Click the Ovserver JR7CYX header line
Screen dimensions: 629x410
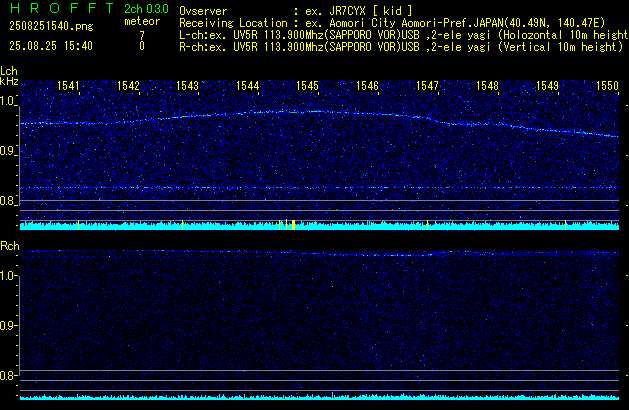pos(296,11)
